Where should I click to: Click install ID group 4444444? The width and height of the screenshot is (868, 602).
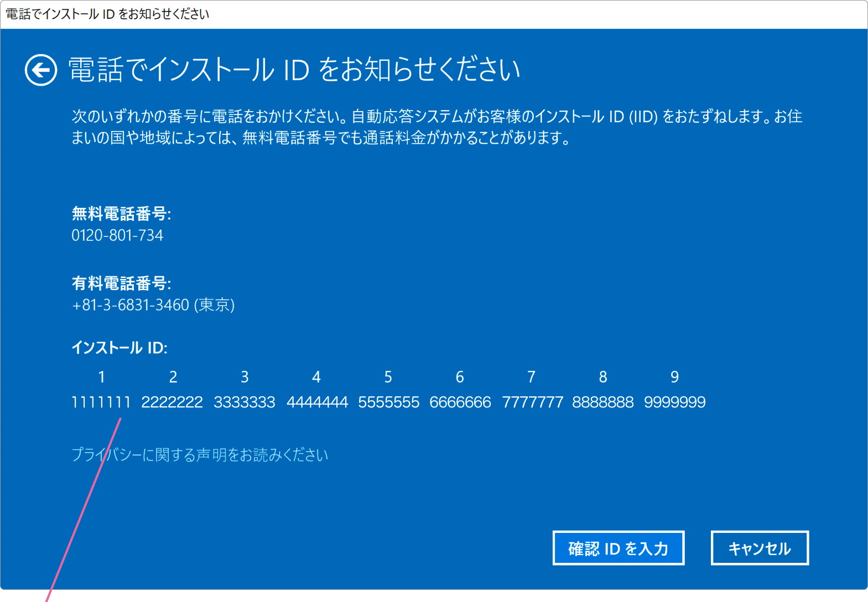[317, 402]
